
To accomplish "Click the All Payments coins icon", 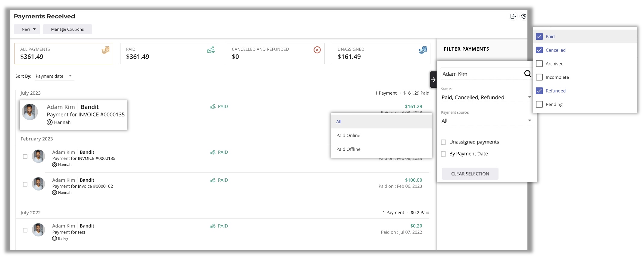I will tap(105, 50).
